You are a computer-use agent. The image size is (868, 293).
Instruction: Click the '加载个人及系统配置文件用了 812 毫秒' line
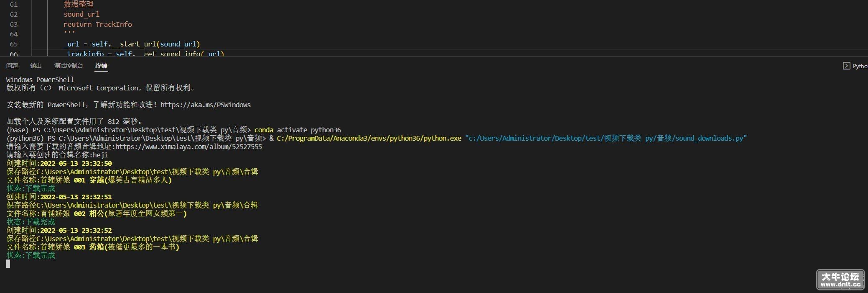click(x=74, y=121)
